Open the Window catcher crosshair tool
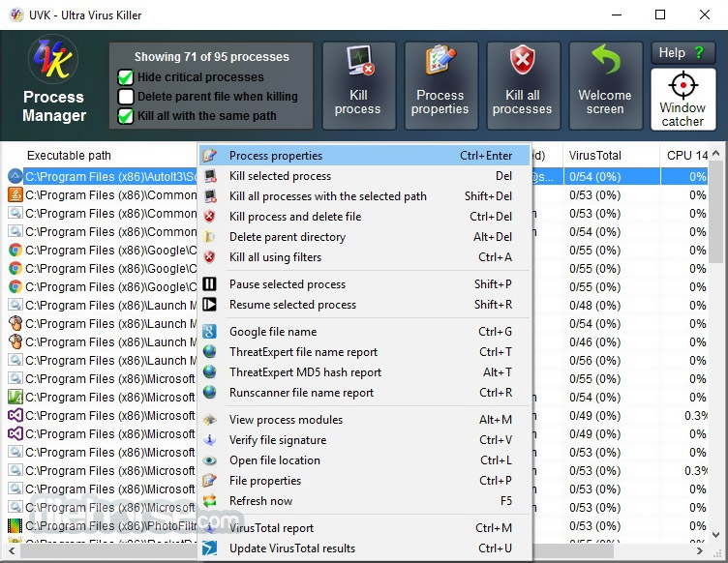 coord(682,100)
